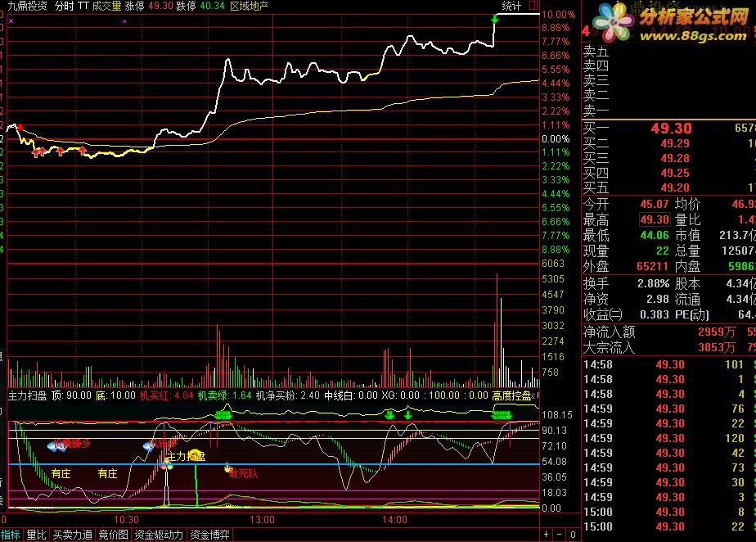
Task: Click the 大宗流入 value 3853万
Action: 717,347
